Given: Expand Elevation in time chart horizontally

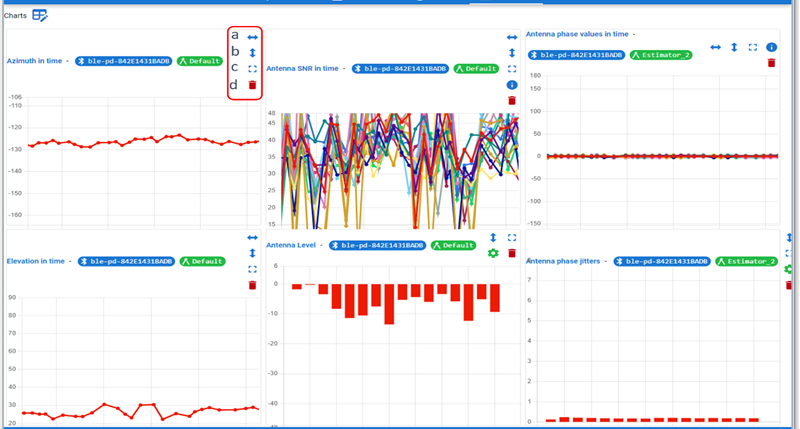Looking at the screenshot, I should [x=253, y=238].
